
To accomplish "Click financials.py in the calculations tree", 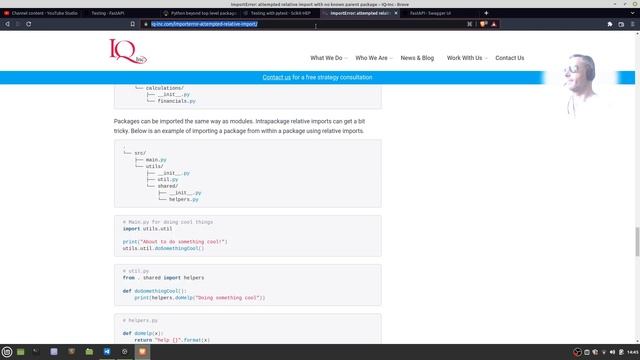I will click(x=176, y=101).
